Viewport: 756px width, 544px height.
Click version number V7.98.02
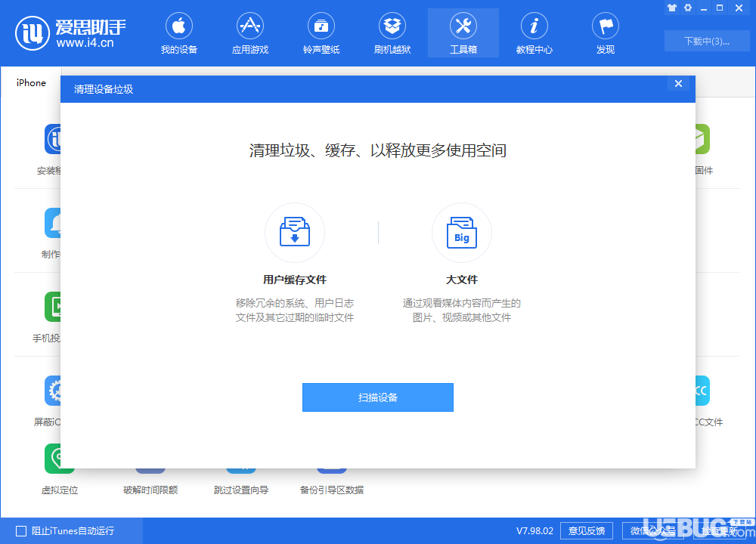[x=534, y=531]
